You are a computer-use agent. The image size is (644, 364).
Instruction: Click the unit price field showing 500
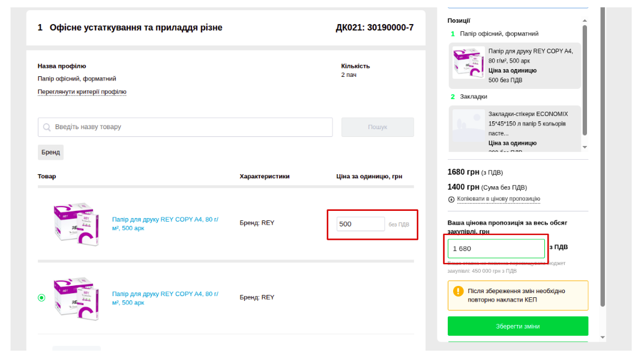(360, 224)
